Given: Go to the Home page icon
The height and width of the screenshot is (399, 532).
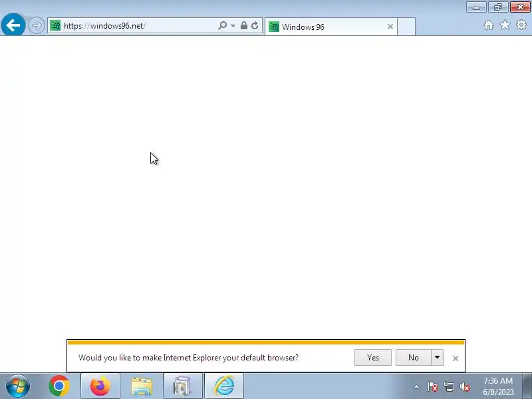Looking at the screenshot, I should (x=489, y=25).
